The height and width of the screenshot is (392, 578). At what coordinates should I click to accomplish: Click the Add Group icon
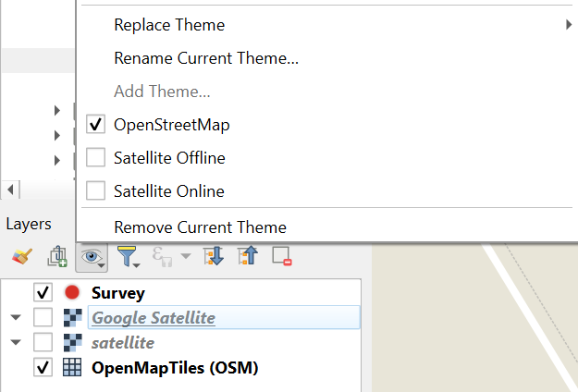(x=57, y=256)
